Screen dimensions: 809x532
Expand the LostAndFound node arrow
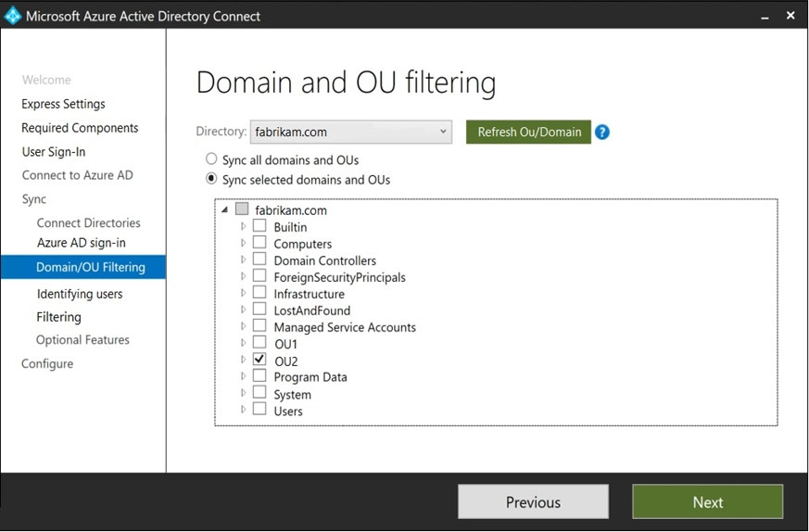point(243,309)
